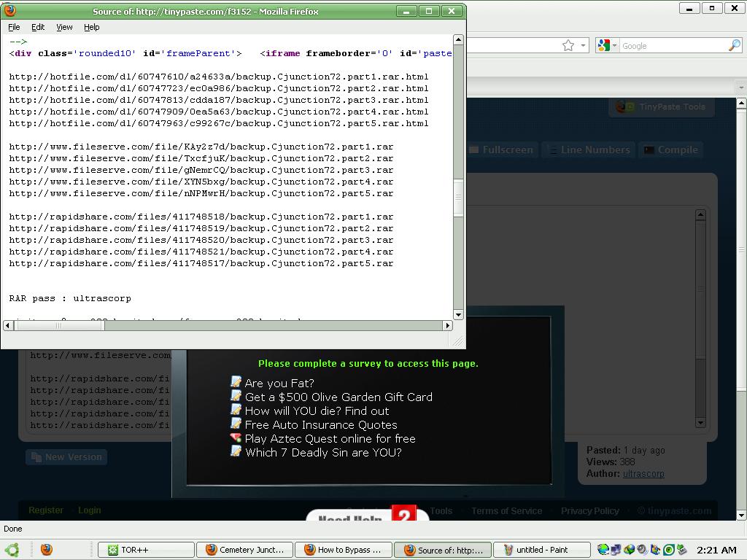Click the Register link in page footer

(x=46, y=510)
